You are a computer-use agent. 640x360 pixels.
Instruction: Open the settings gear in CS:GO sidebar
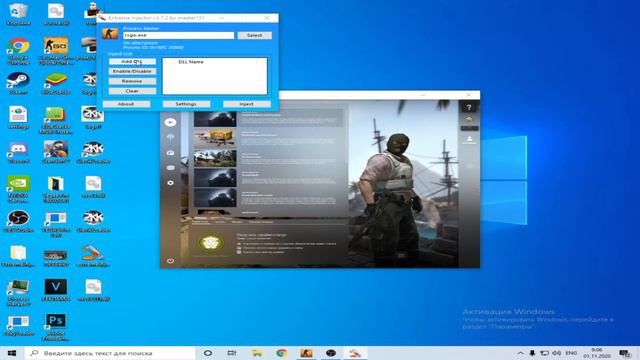171,183
